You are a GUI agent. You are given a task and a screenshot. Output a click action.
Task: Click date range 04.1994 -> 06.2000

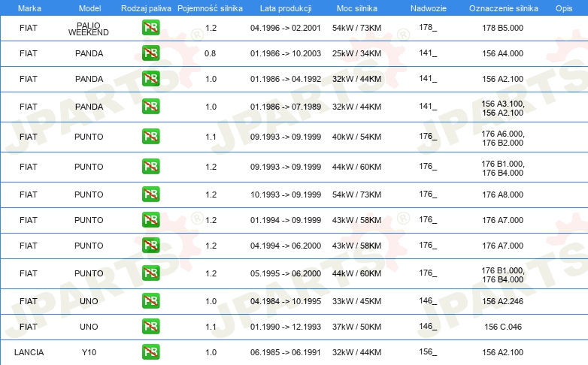pyautogui.click(x=286, y=246)
